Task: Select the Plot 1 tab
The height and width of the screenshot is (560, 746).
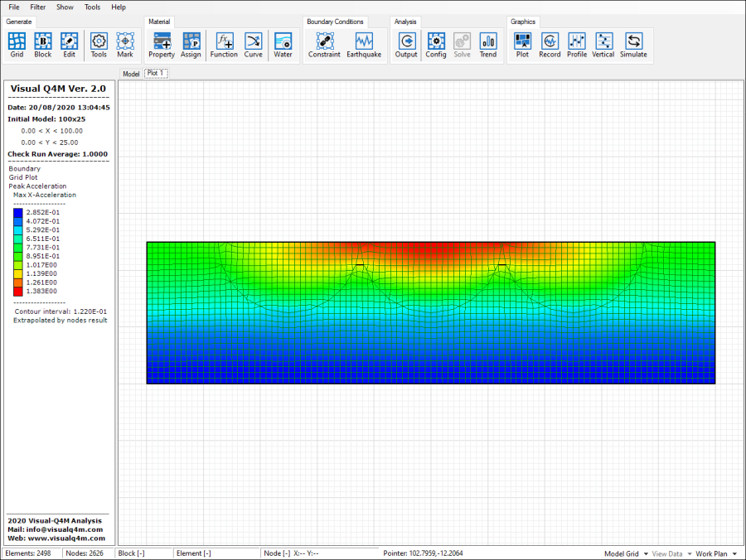Action: (x=156, y=73)
